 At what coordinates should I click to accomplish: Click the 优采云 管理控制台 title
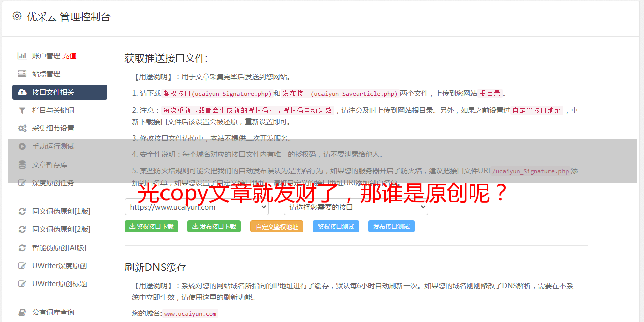point(68,17)
